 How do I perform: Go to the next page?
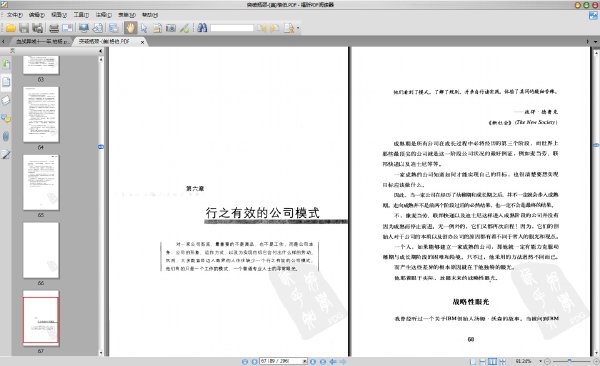(313, 361)
